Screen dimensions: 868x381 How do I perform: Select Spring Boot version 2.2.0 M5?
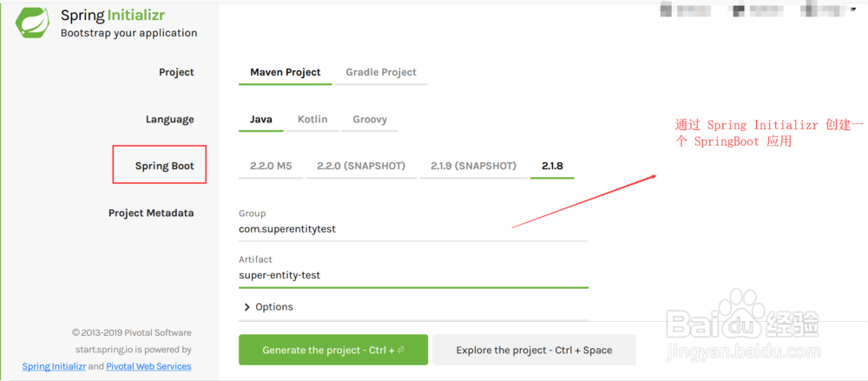click(271, 166)
